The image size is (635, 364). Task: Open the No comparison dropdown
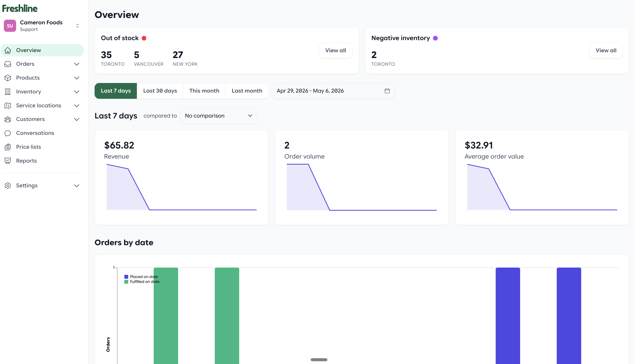[218, 116]
